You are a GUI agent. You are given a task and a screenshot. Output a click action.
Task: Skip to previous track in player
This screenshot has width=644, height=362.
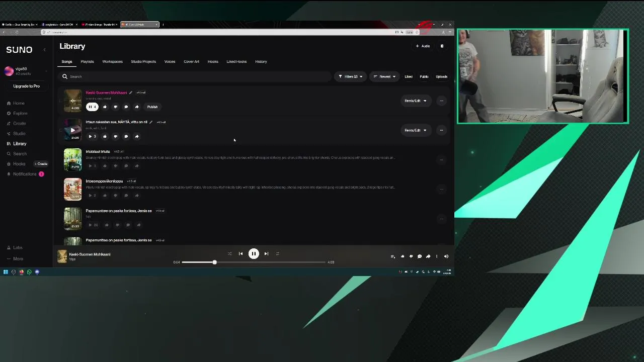pyautogui.click(x=240, y=254)
